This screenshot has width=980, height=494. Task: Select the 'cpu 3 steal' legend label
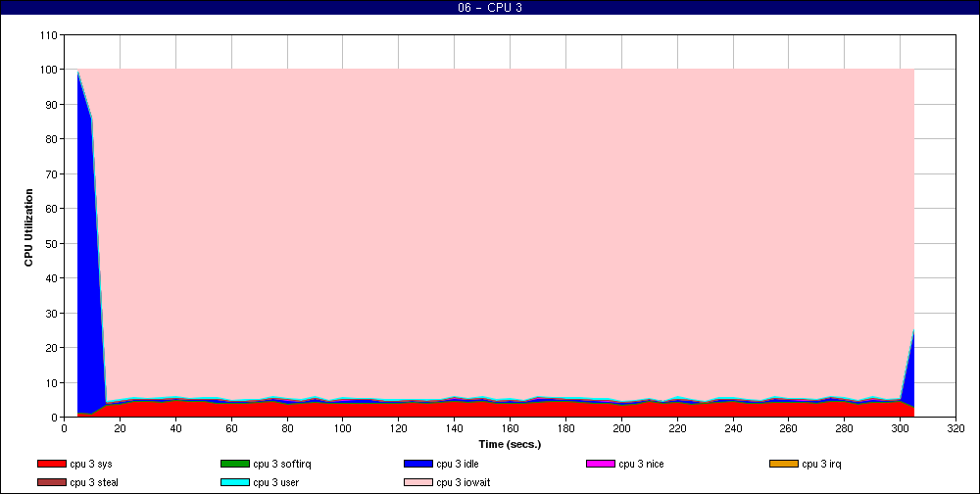[x=94, y=483]
